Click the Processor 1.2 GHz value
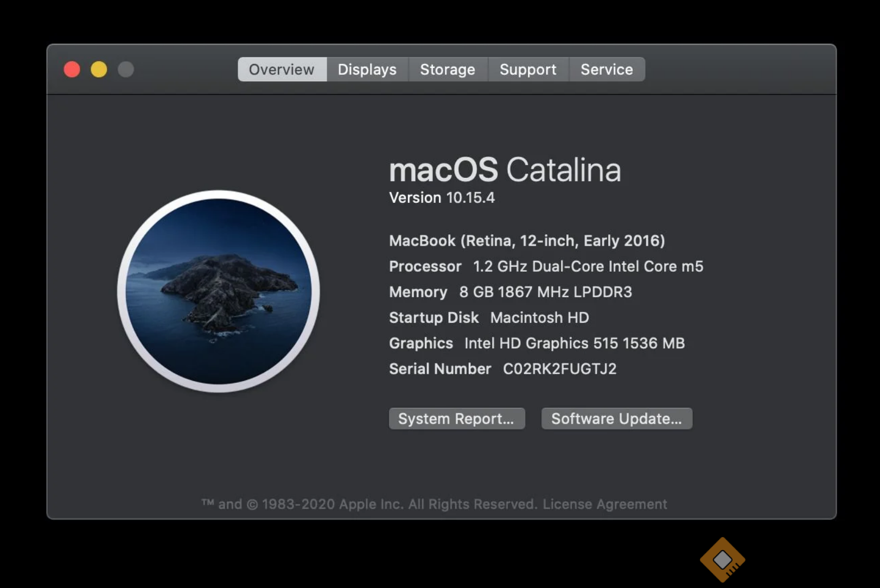880x588 pixels. [x=588, y=266]
